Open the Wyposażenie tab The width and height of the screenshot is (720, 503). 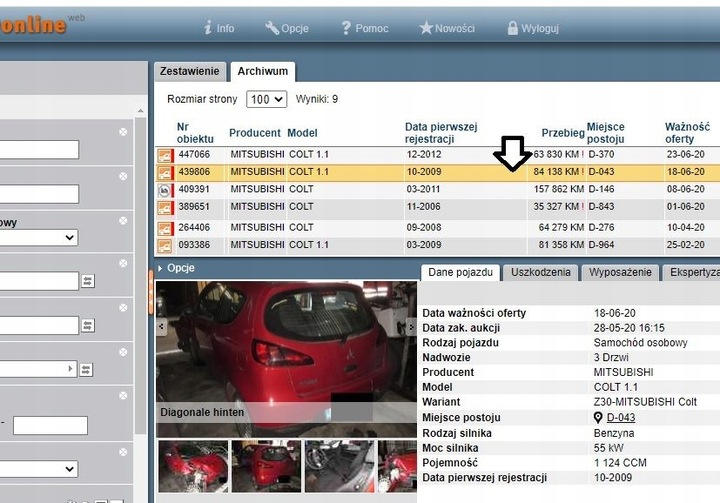620,272
